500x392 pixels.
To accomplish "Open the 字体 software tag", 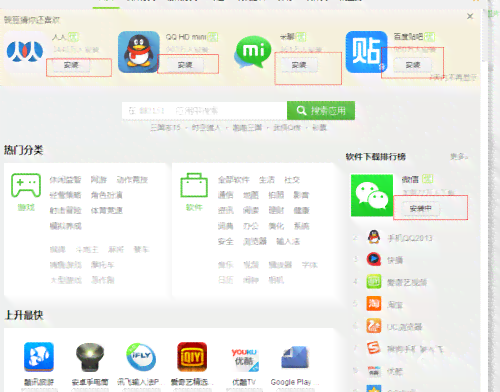I will coord(309,265).
